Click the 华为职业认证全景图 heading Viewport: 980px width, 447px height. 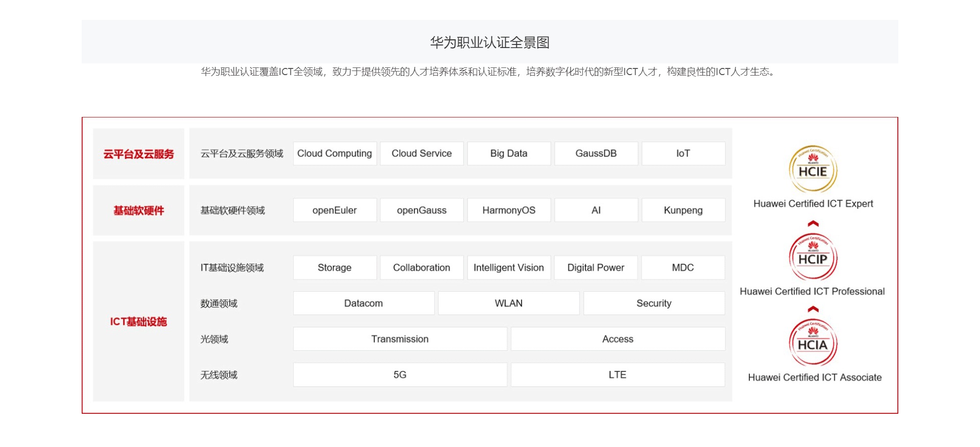[x=490, y=42]
